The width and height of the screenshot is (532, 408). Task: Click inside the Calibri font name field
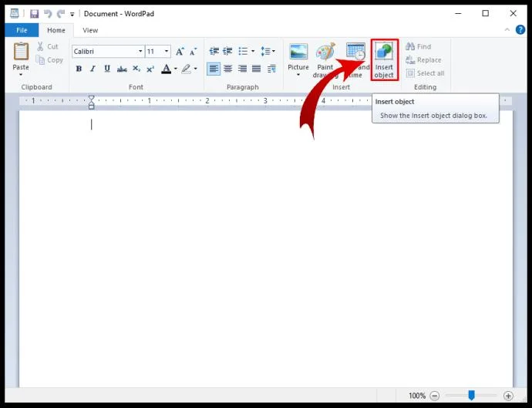(105, 51)
